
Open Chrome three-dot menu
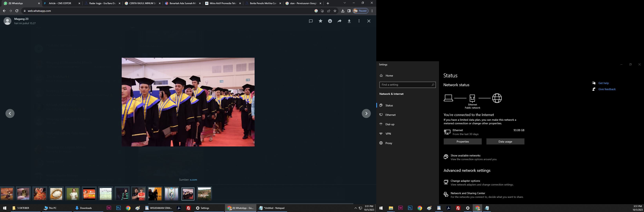[x=372, y=11]
